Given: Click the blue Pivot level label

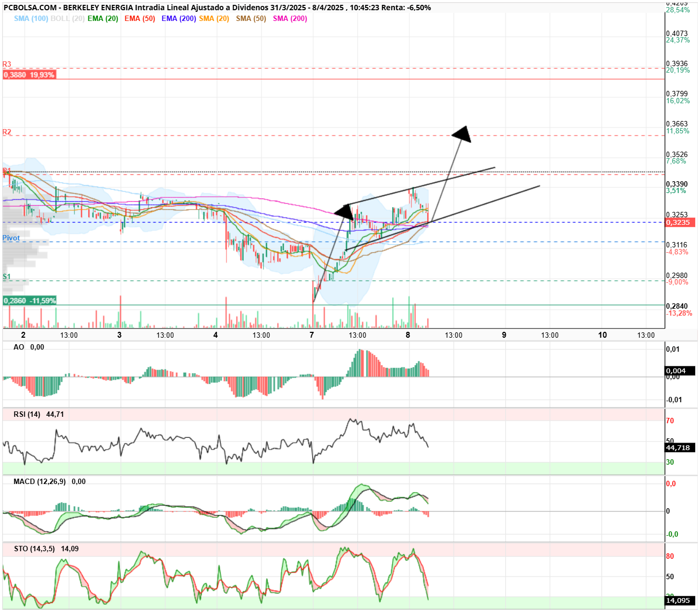Looking at the screenshot, I should 11,238.
